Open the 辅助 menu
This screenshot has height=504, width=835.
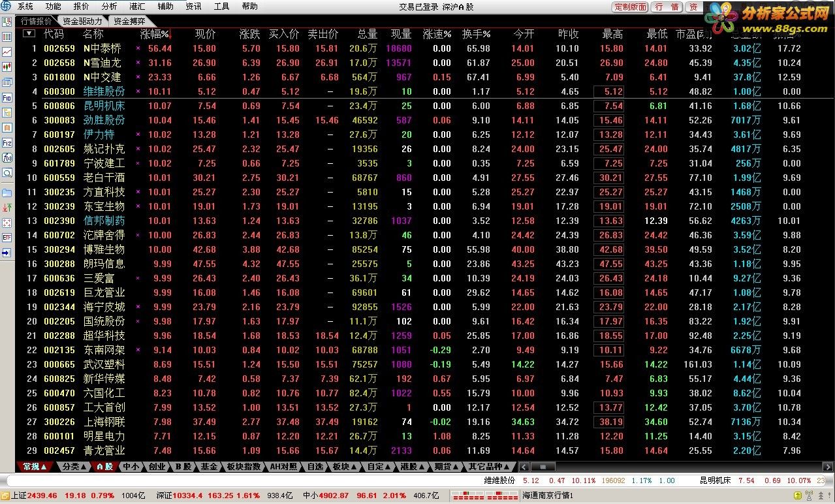pos(166,7)
